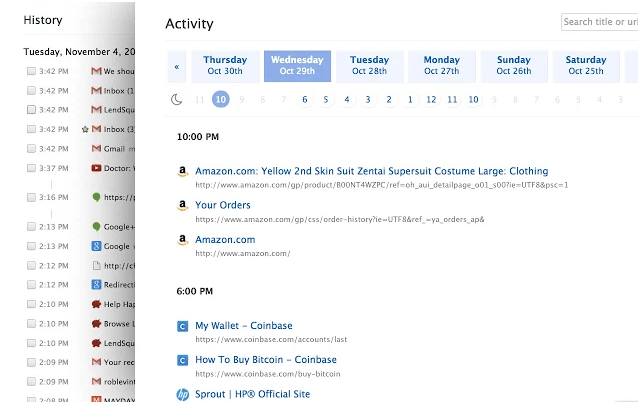Jump to hour 6 on the timeline

pos(304,99)
